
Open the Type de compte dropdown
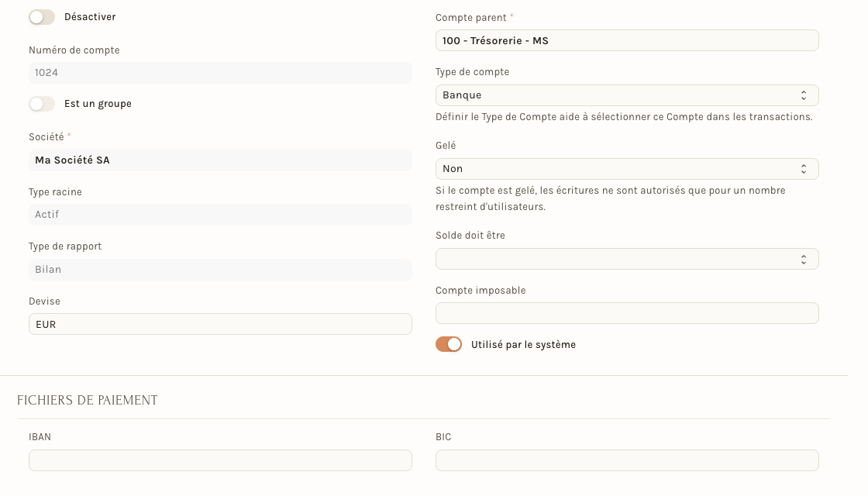[627, 95]
